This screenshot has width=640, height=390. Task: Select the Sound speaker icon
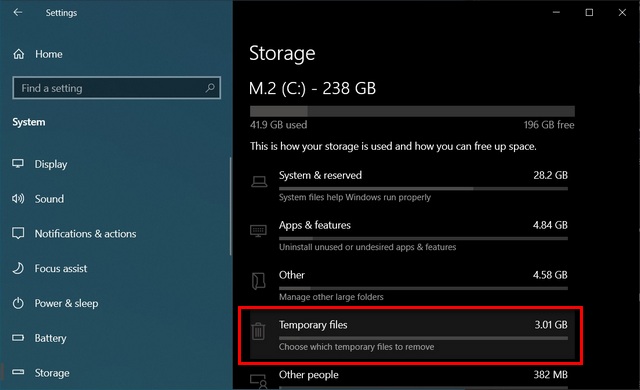(x=18, y=199)
